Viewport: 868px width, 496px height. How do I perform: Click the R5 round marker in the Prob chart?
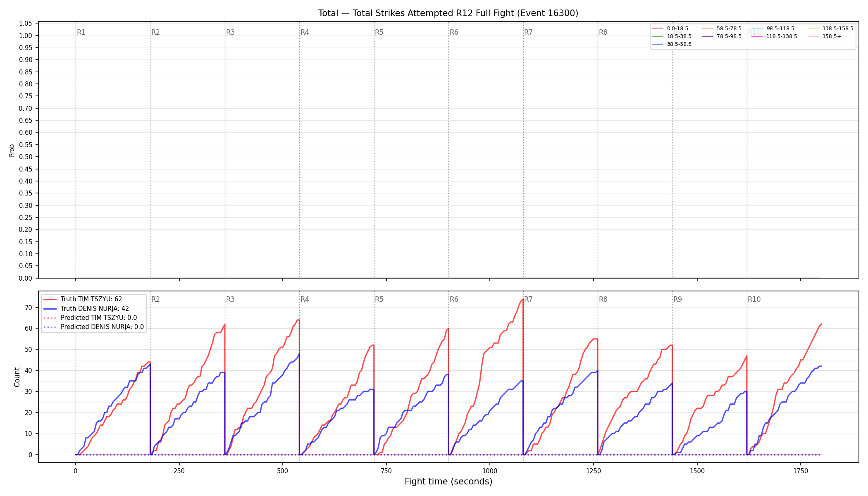[x=379, y=32]
